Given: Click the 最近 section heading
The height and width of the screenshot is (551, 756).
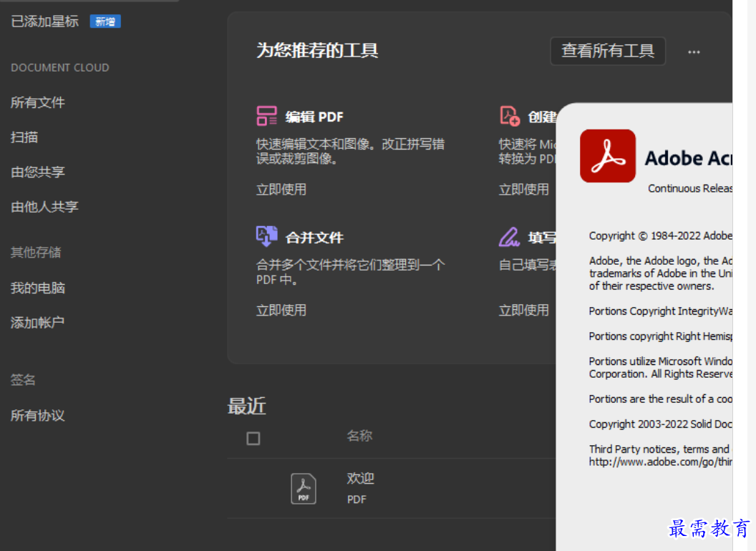Looking at the screenshot, I should [x=247, y=406].
